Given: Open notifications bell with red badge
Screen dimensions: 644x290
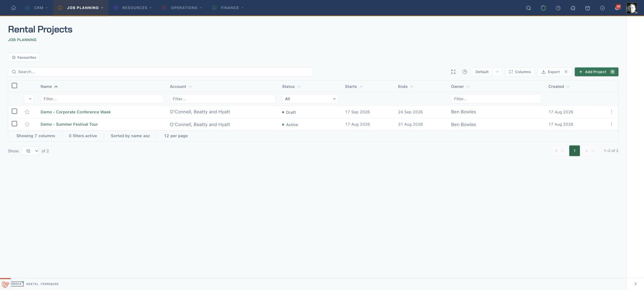Looking at the screenshot, I should tap(617, 8).
